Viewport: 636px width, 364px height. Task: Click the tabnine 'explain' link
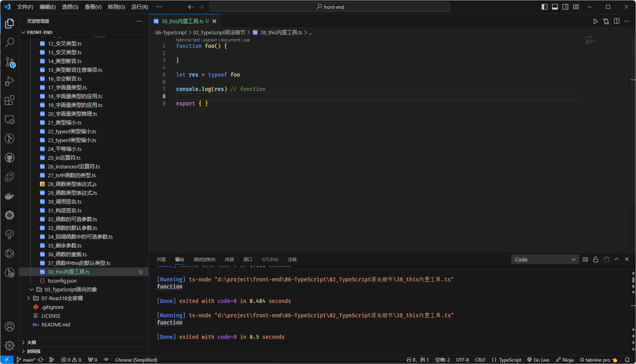[x=210, y=40]
